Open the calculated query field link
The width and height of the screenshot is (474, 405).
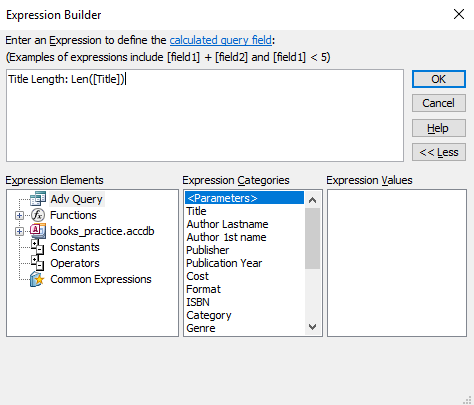coord(221,40)
